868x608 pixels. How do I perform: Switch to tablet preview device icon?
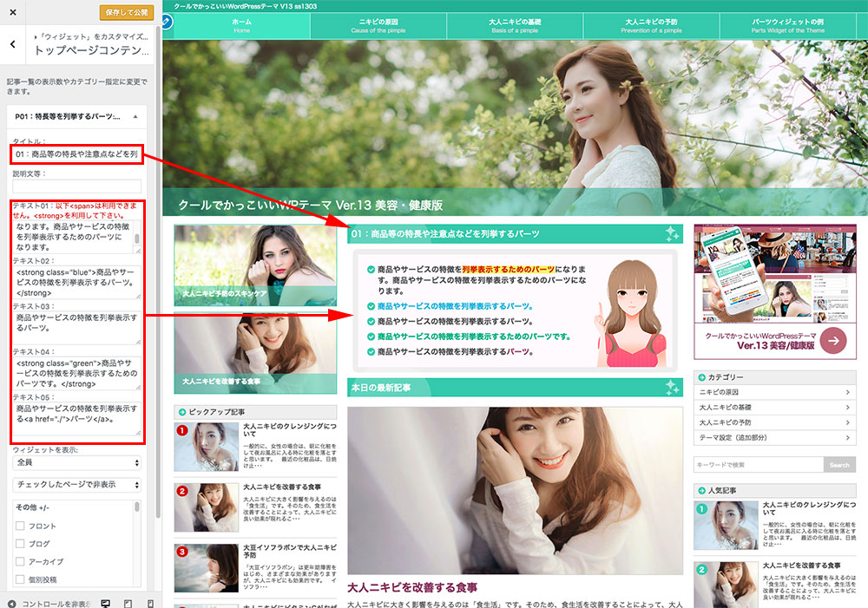pyautogui.click(x=128, y=602)
